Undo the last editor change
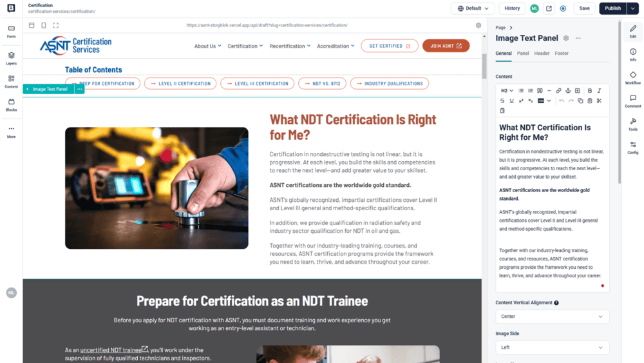 562,101
